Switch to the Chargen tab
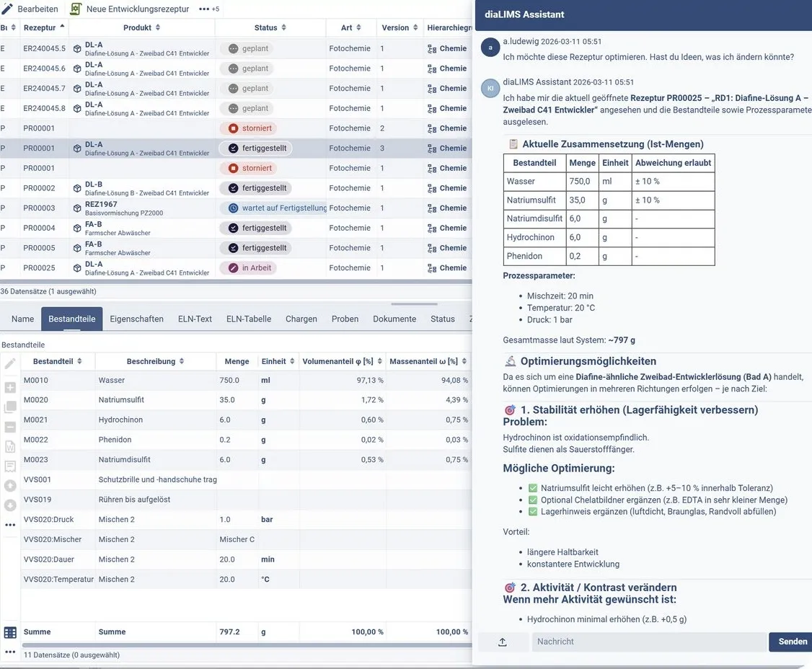812x669 pixels. point(301,319)
